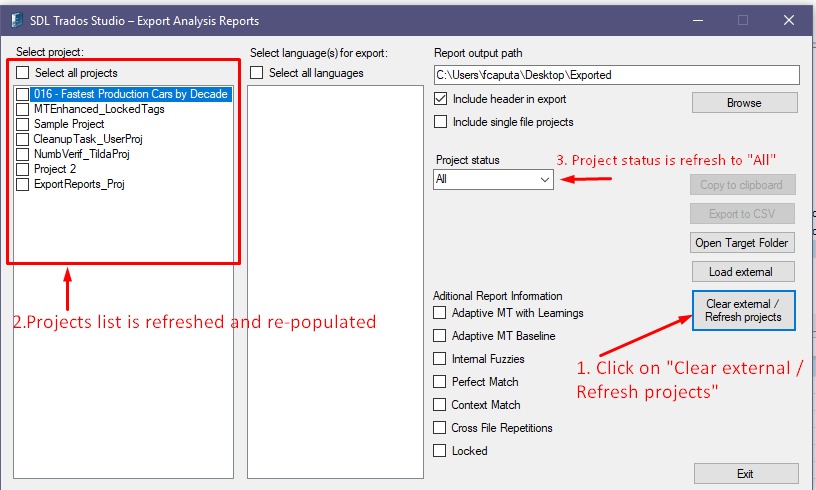Enable Cross File Repetitions option
Screen dimensions: 816x490
pos(440,427)
